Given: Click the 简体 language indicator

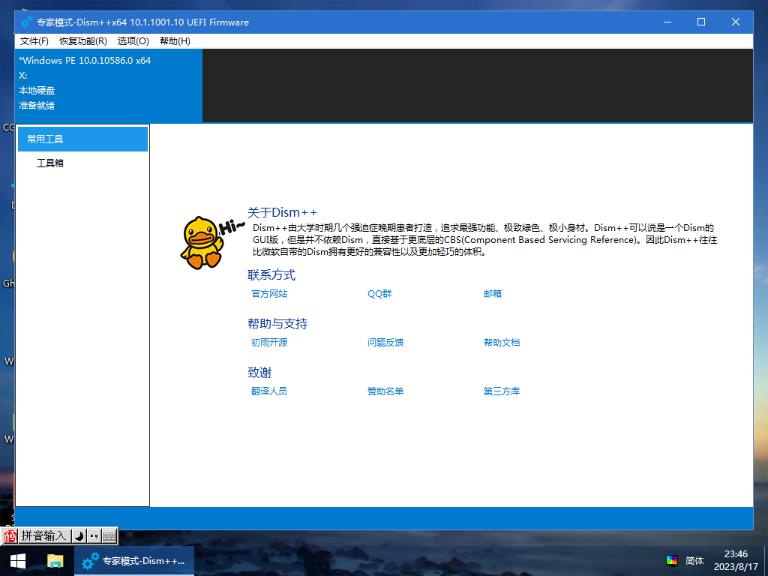Looking at the screenshot, I should click(695, 560).
